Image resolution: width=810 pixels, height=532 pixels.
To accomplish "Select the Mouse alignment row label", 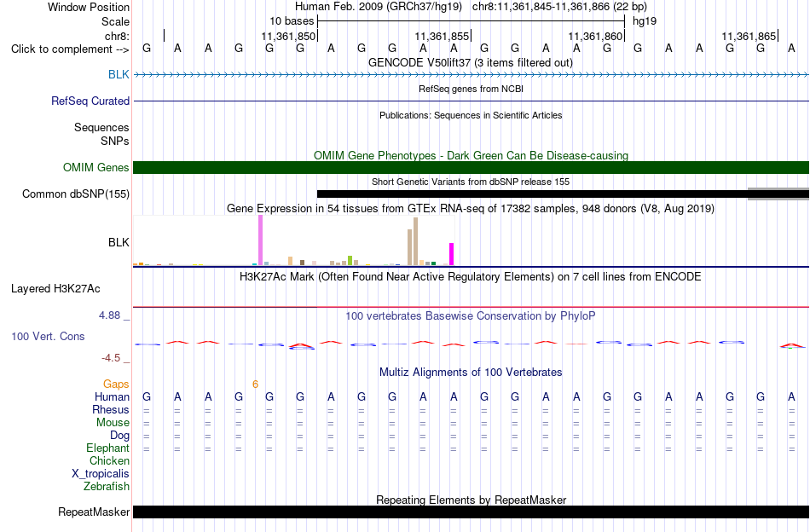I will pyautogui.click(x=113, y=423).
